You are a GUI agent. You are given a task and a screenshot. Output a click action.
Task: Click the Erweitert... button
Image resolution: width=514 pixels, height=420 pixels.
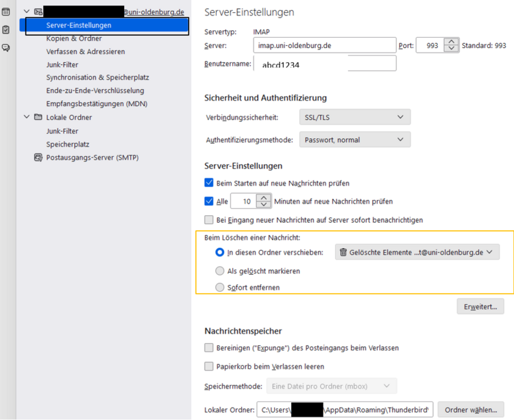(x=480, y=307)
